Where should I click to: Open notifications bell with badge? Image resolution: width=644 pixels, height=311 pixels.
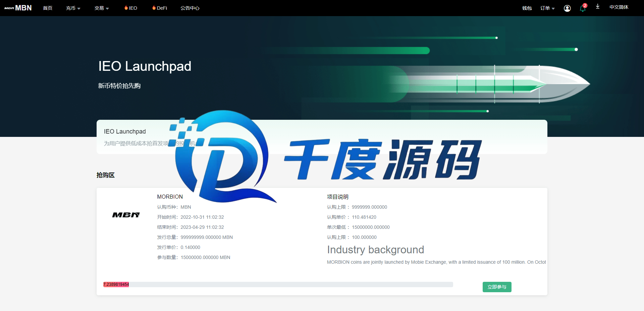(583, 8)
